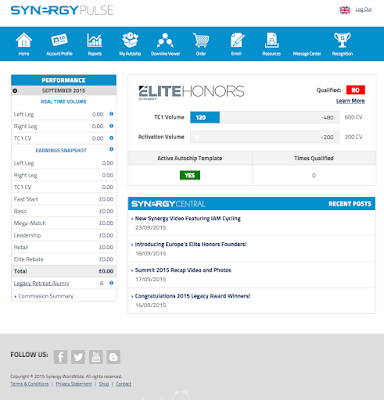
Task: Open Privacy Statement footer link
Action: coord(74,384)
